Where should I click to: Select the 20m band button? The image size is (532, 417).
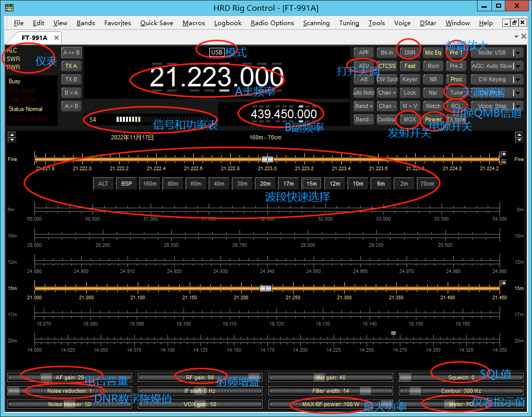pos(265,184)
